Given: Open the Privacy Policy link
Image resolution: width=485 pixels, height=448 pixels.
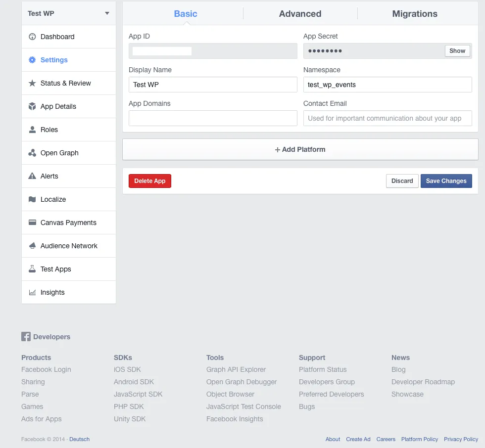Looking at the screenshot, I should (461, 440).
